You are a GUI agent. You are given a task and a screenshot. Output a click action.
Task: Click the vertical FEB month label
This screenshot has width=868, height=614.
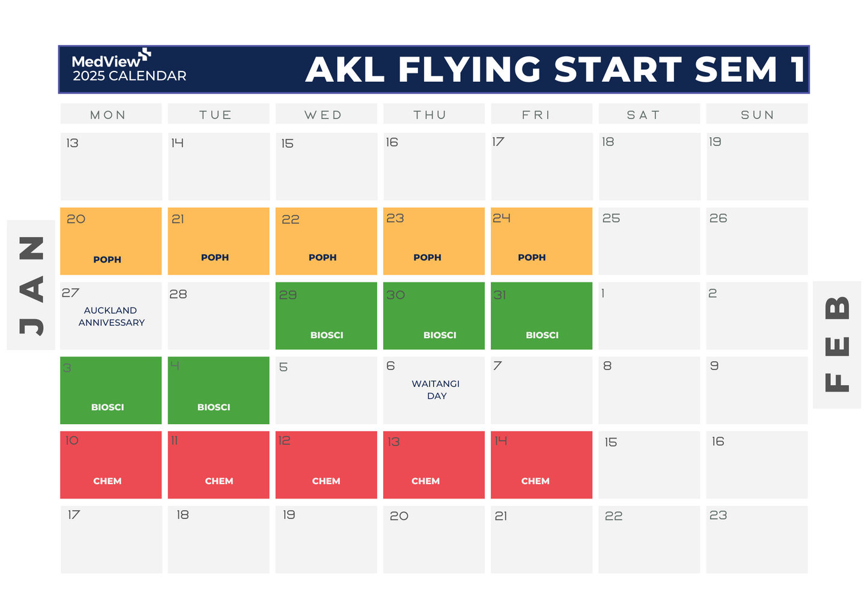(x=837, y=344)
